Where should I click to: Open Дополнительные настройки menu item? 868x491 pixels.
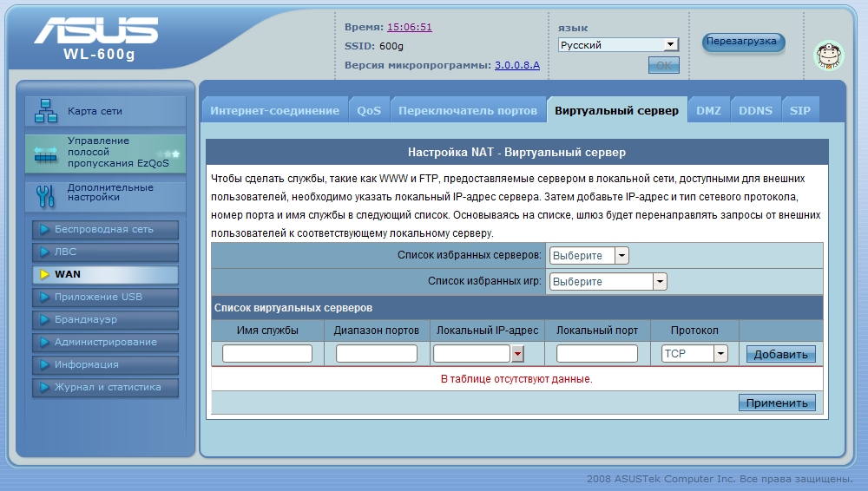pos(105,196)
